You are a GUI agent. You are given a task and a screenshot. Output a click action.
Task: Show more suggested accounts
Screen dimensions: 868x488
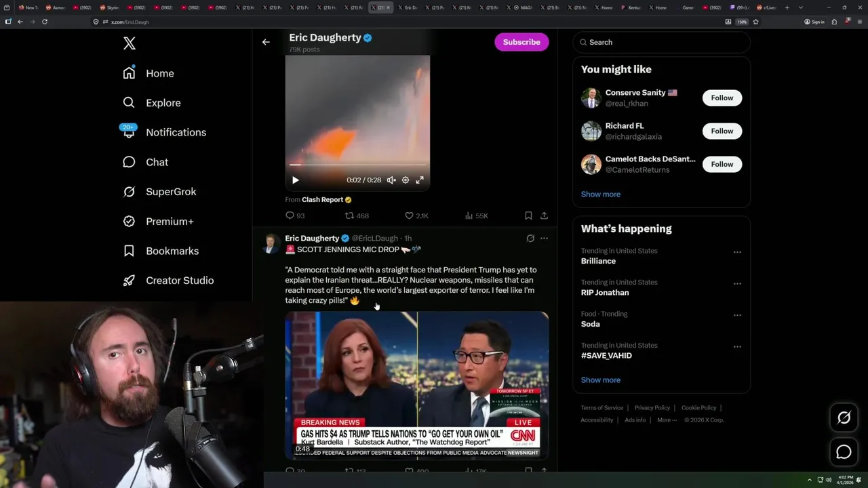pyautogui.click(x=601, y=195)
